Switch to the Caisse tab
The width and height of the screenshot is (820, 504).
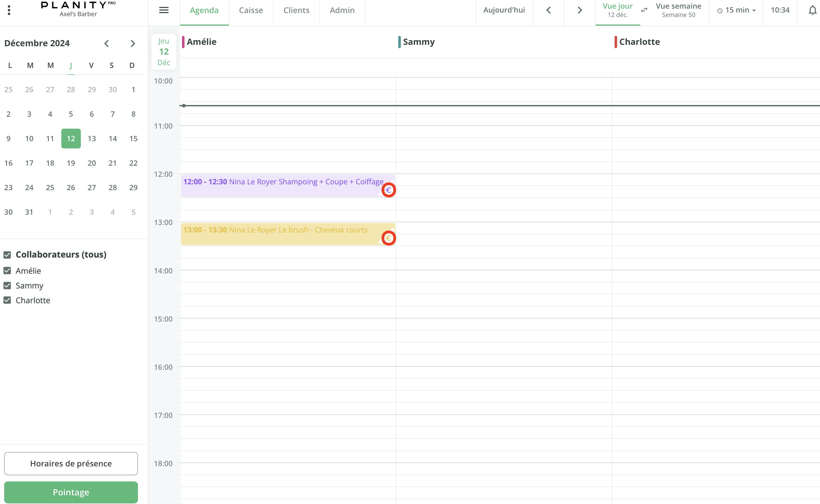point(251,10)
